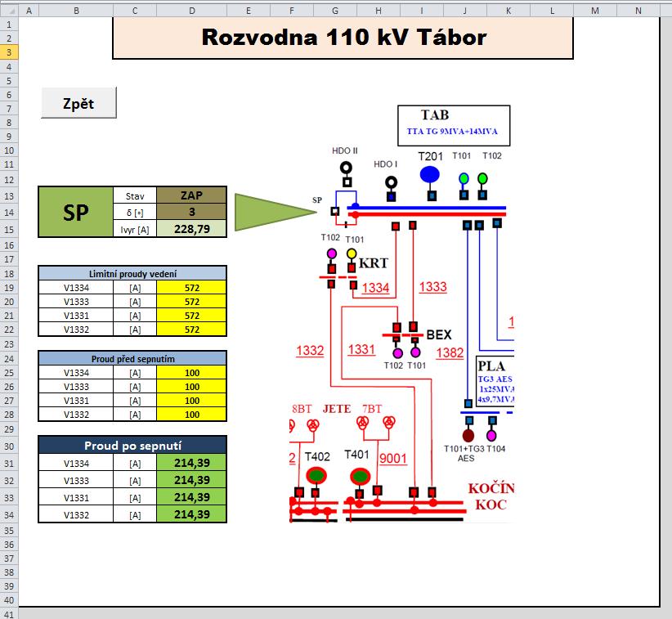Click the Proud před sepnutím header
Viewport: 672px width, 619px height.
(132, 358)
